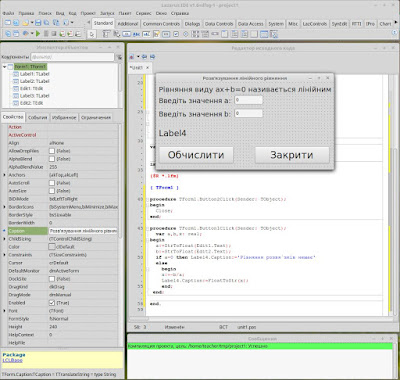Switch to the Избранное tab in Object Inspector
Screen dimensions: 400x380
(x=64, y=117)
